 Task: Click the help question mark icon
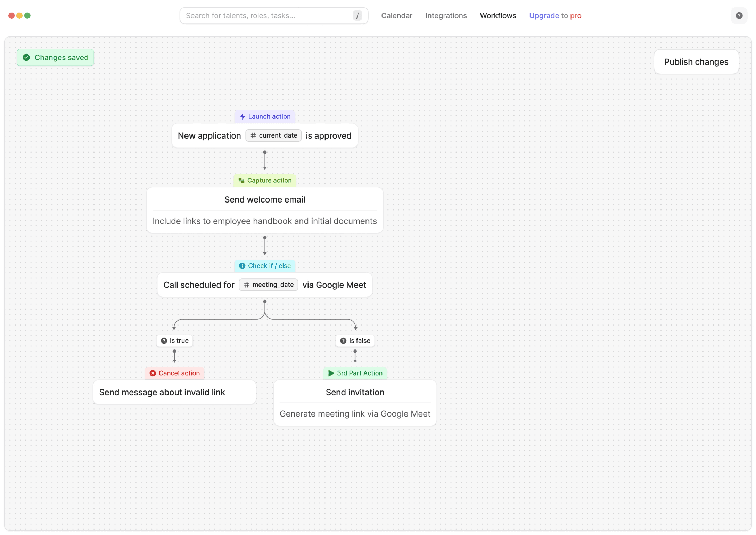point(739,16)
